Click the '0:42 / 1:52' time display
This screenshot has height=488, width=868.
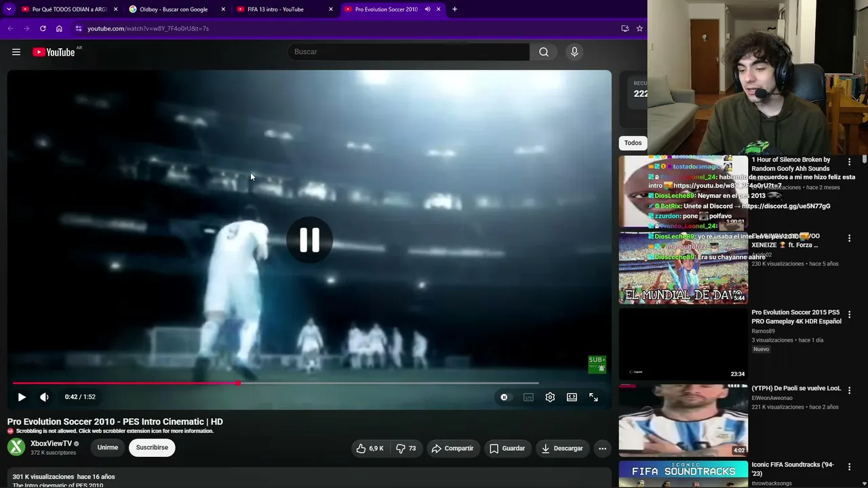click(80, 397)
